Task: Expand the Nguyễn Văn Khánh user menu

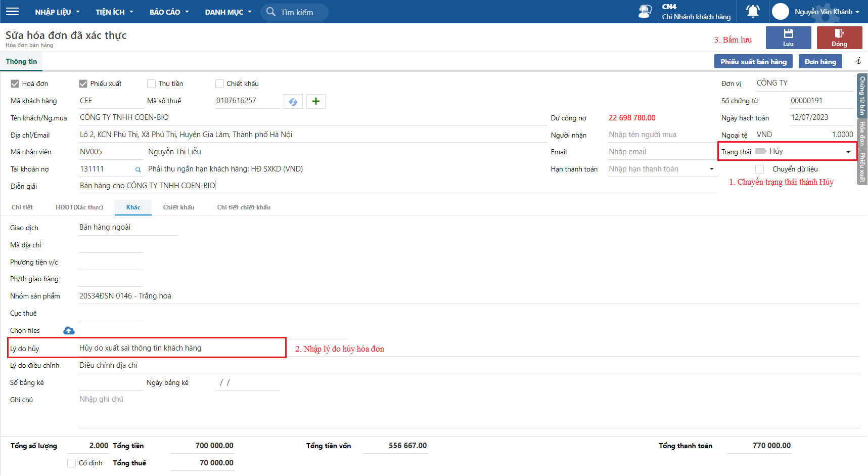Action: [827, 12]
